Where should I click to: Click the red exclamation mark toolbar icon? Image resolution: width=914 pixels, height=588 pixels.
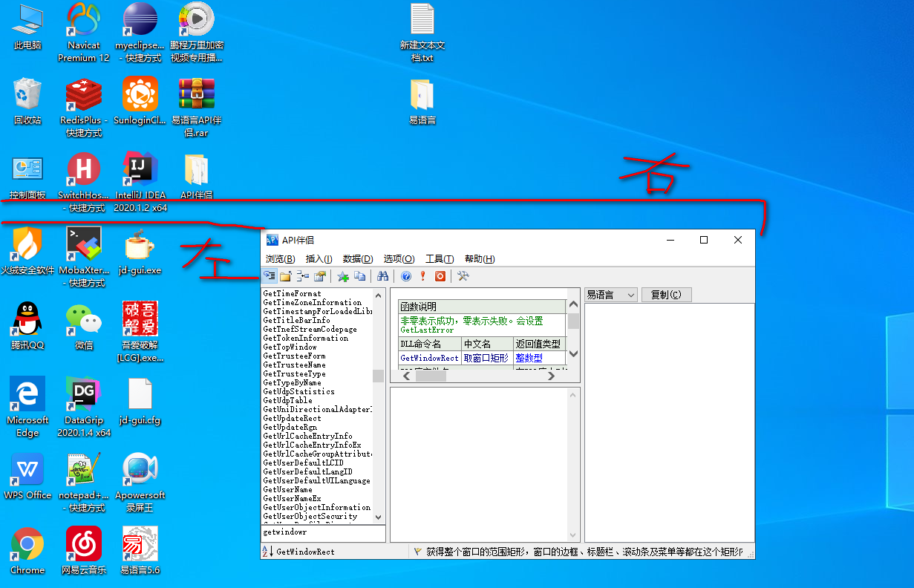pyautogui.click(x=423, y=276)
